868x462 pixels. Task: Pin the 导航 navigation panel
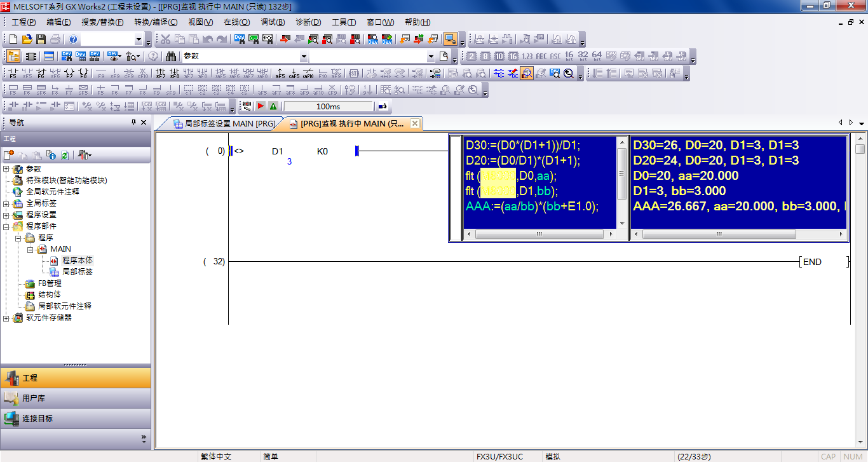pyautogui.click(x=133, y=123)
